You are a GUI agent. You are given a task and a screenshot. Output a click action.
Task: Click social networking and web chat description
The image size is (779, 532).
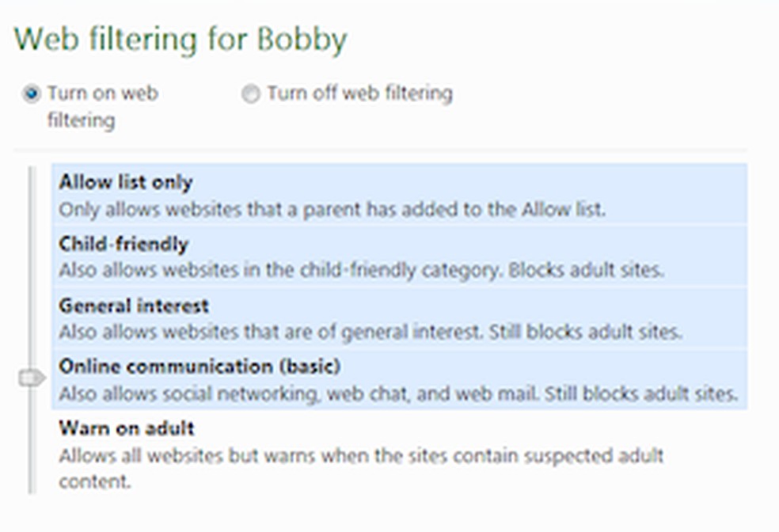(398, 393)
